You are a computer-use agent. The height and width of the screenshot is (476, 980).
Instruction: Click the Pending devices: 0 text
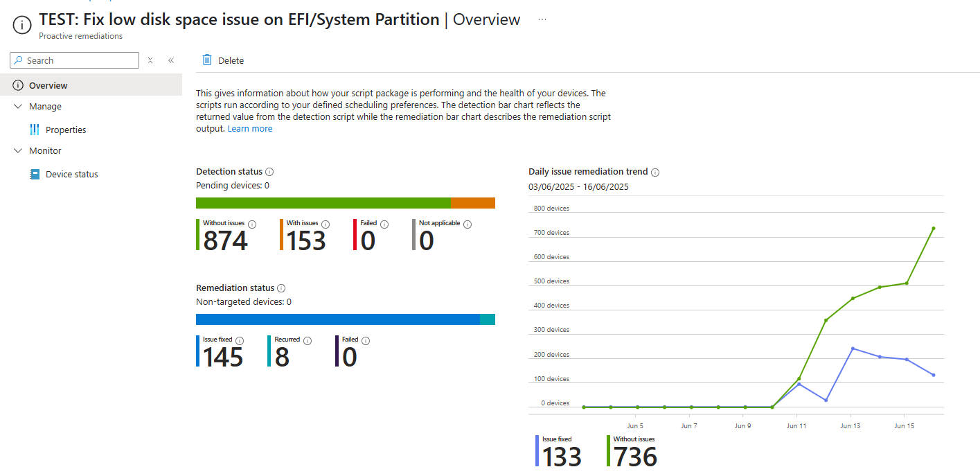tap(233, 186)
